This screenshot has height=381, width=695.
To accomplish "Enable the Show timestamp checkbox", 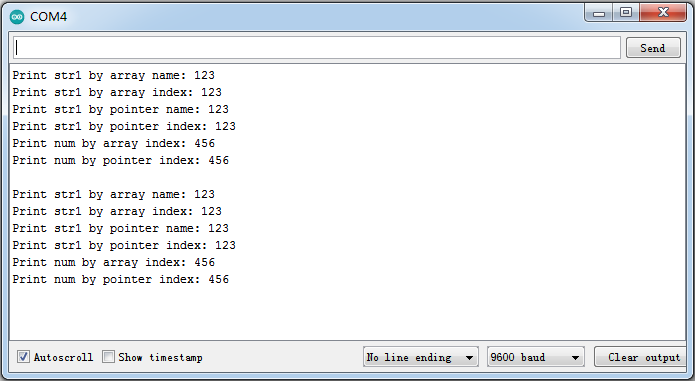I will (108, 357).
